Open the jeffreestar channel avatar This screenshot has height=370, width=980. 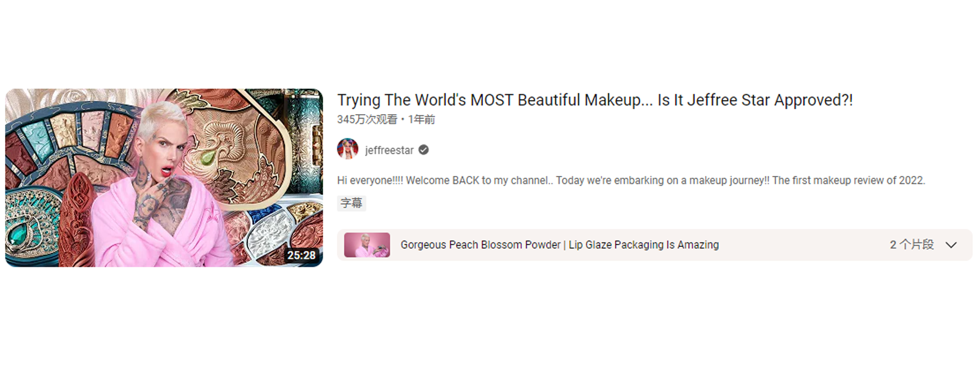tap(347, 150)
